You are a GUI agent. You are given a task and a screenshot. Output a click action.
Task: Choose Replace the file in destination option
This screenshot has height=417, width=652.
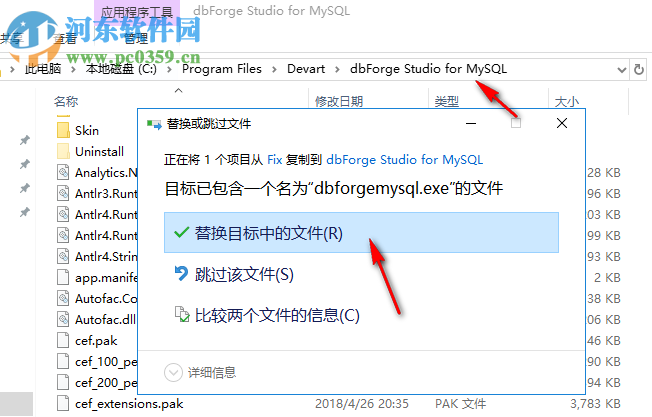361,233
